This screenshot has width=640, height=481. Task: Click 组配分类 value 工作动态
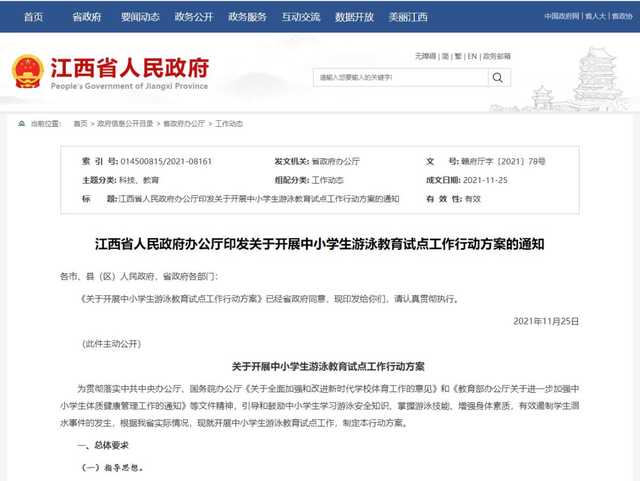point(327,180)
